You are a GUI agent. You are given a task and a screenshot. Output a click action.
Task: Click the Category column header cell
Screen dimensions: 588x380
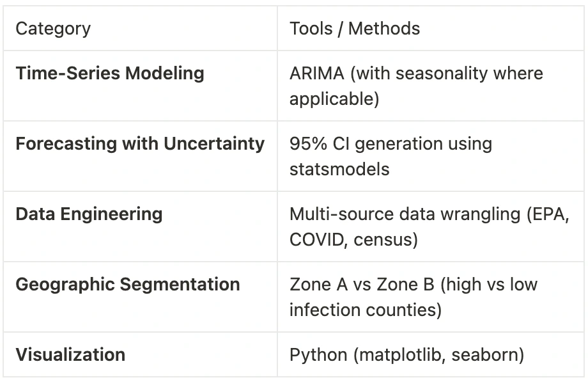click(53, 29)
